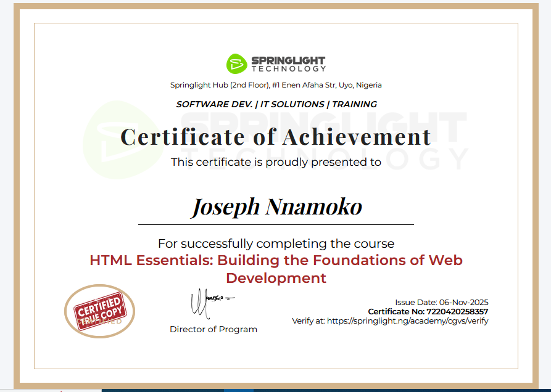The width and height of the screenshot is (551, 392).
Task: Open the springlight.ng verification URL
Action: pos(407,321)
